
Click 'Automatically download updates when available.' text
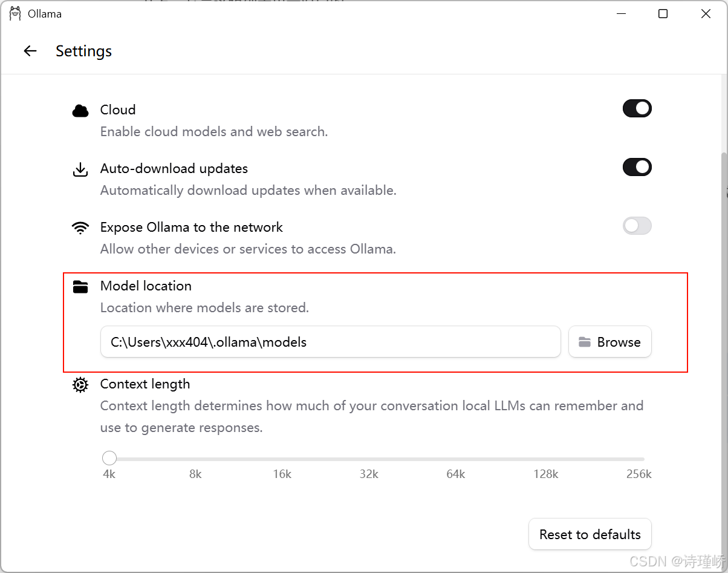(249, 190)
